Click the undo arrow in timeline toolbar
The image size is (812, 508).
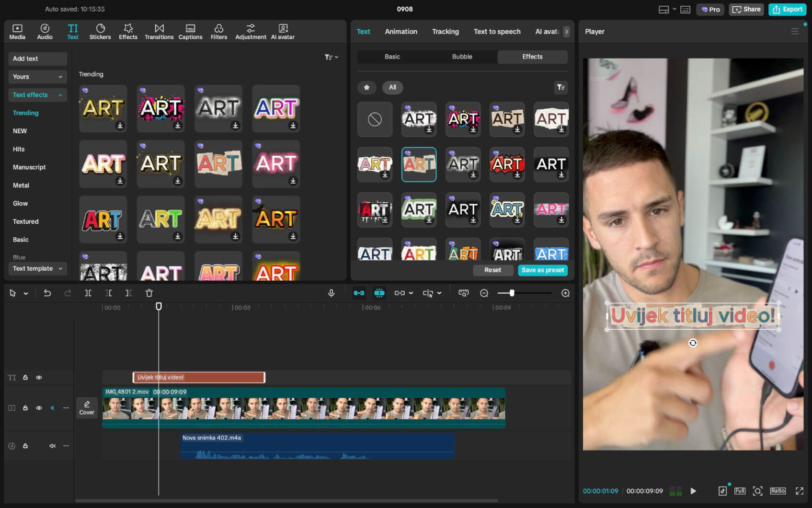coord(47,293)
